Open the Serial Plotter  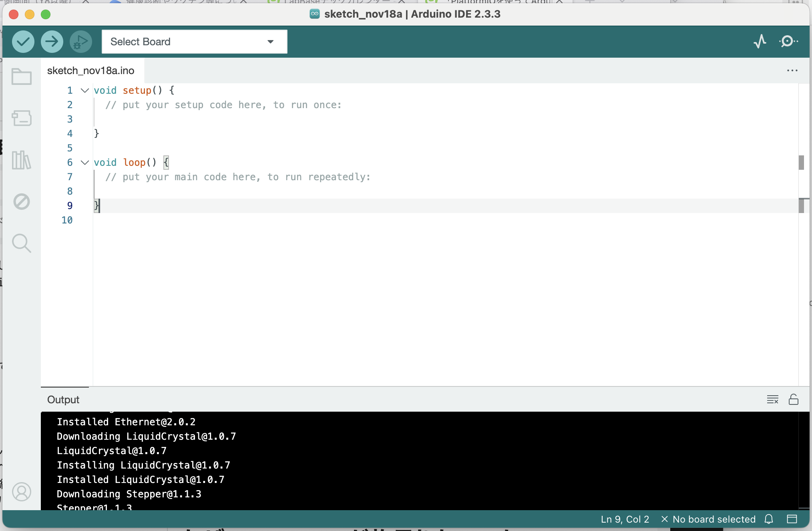pos(760,41)
